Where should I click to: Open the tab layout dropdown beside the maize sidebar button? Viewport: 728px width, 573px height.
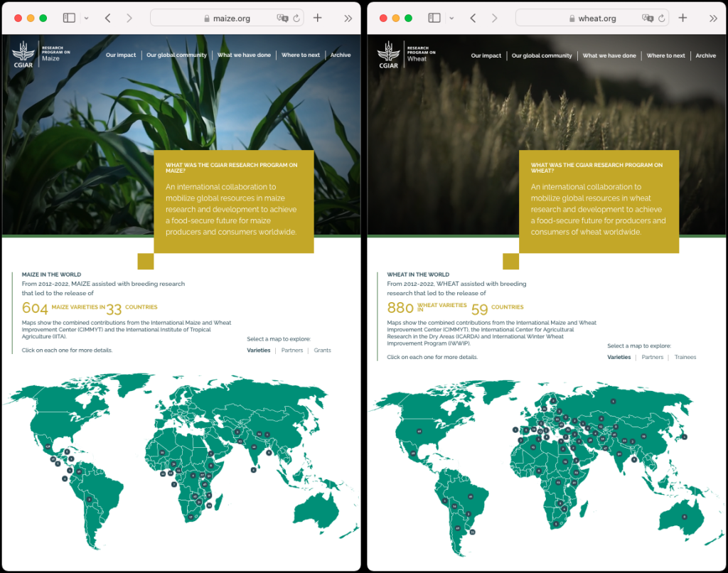point(85,18)
